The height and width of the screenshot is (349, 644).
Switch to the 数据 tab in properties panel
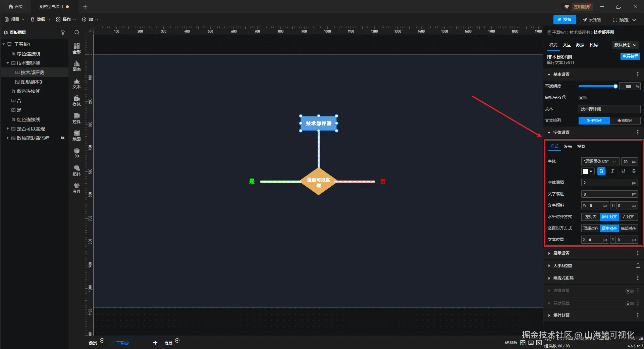pyautogui.click(x=580, y=45)
